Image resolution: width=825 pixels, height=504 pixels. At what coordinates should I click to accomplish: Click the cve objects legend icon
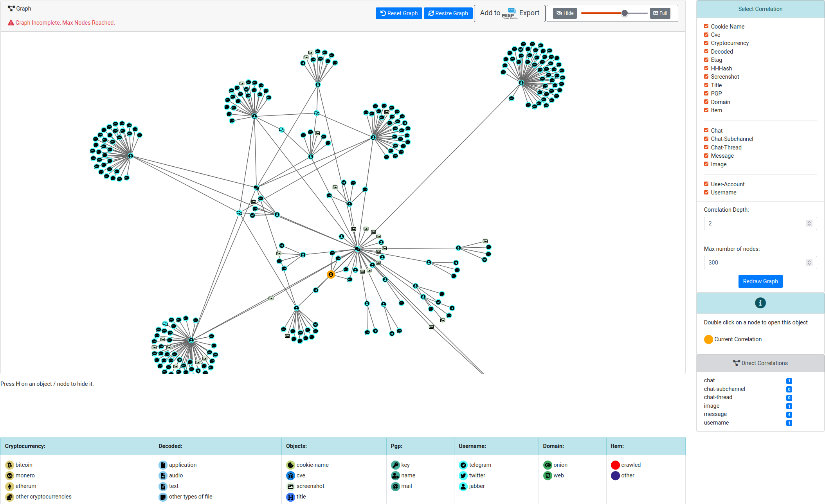[x=290, y=475]
